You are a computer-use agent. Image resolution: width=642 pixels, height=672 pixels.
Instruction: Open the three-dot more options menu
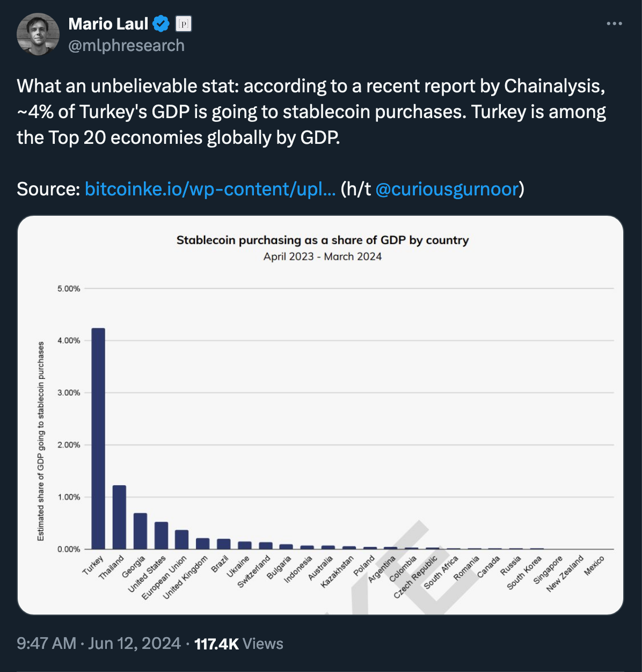point(614,24)
